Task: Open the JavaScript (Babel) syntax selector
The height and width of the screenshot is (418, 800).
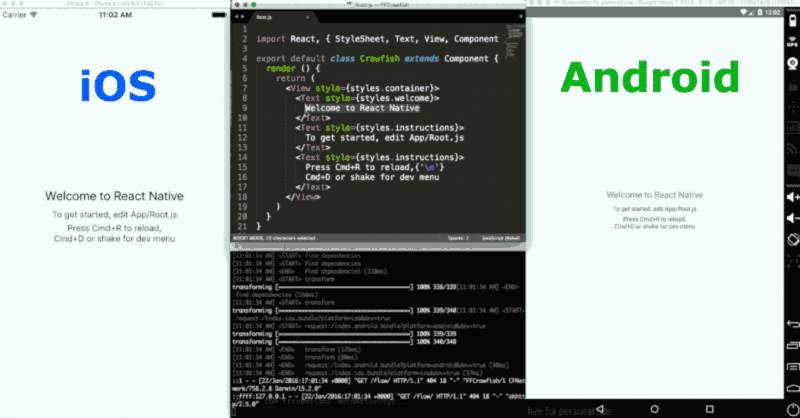Action: 501,238
